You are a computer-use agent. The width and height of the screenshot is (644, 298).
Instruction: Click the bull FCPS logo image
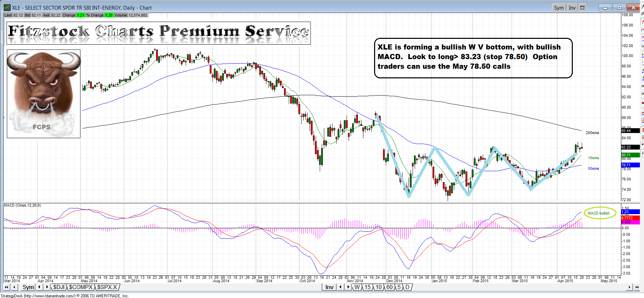(44, 93)
